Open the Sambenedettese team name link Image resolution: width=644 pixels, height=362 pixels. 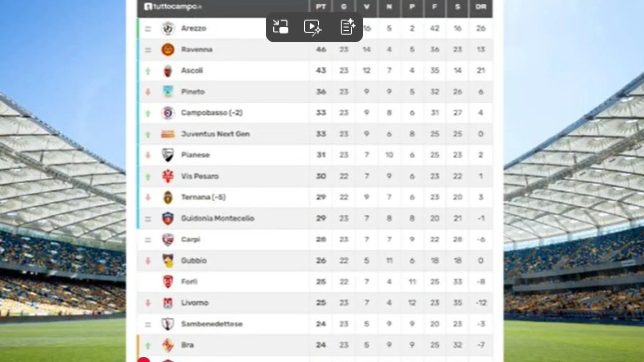coord(212,324)
